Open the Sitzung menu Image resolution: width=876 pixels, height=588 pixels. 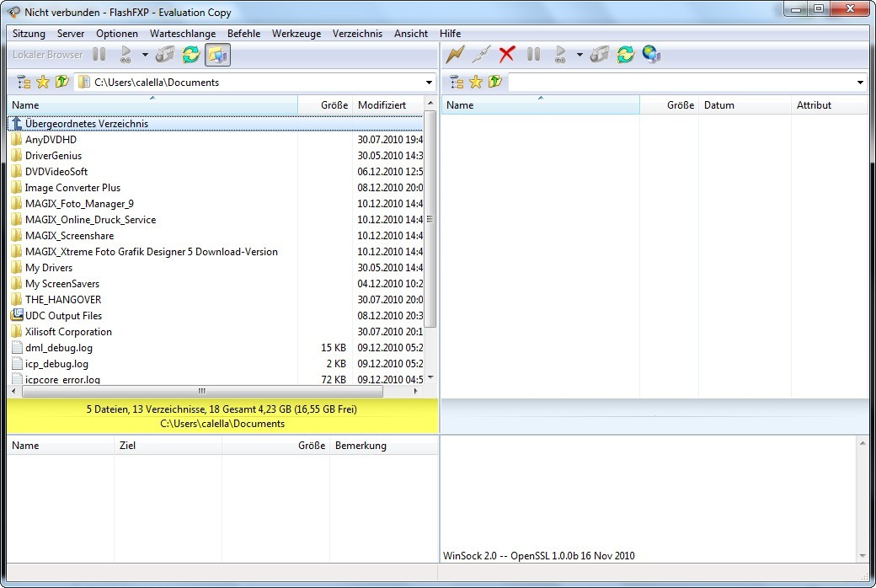pyautogui.click(x=29, y=34)
